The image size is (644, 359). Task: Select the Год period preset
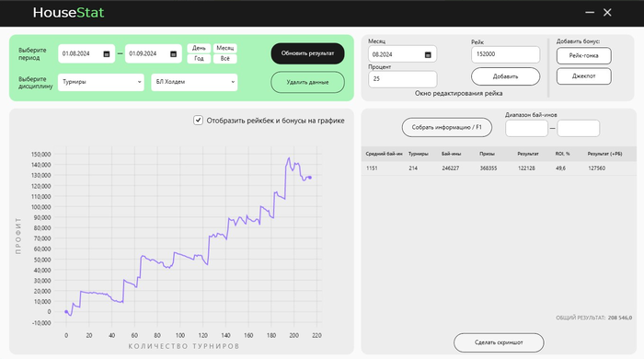[199, 59]
